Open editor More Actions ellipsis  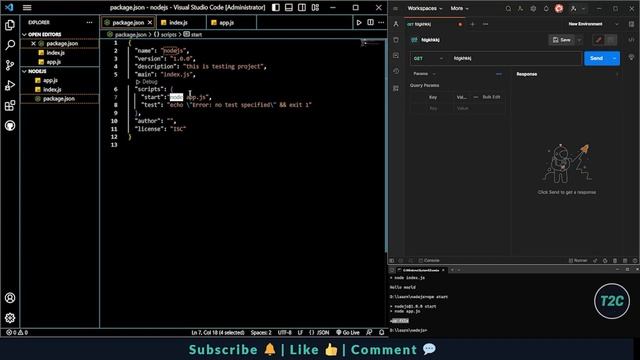click(381, 22)
